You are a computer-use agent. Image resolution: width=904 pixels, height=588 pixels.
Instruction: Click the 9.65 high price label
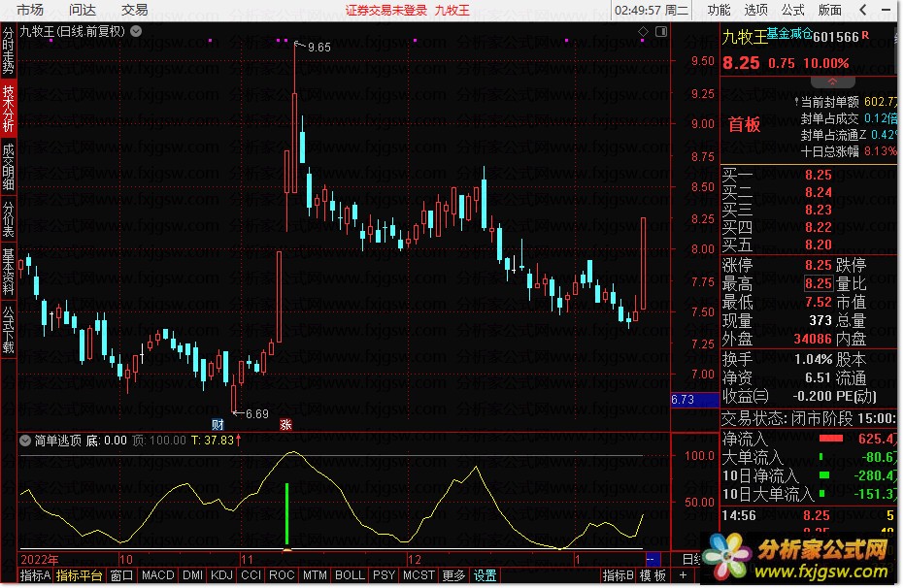coord(318,48)
